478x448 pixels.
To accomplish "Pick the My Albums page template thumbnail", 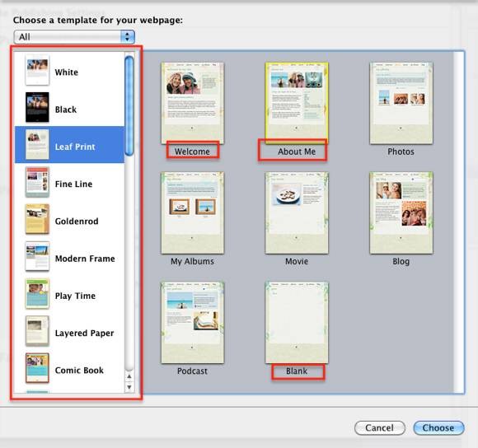I will pos(192,212).
